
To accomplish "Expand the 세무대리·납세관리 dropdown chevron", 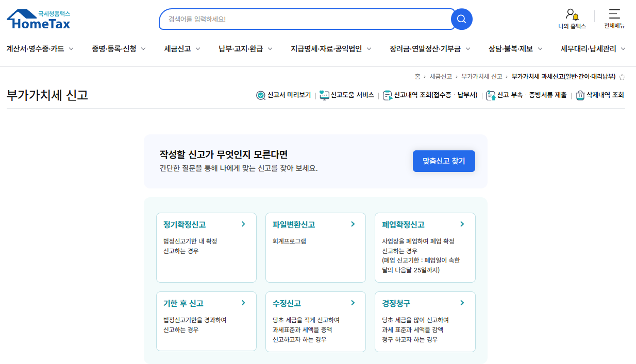I will click(624, 48).
